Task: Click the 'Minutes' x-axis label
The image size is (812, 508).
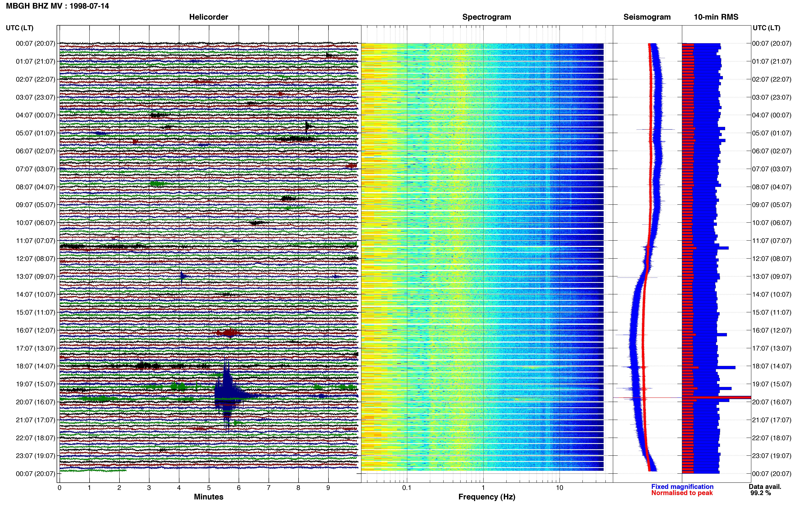Action: coord(209,497)
